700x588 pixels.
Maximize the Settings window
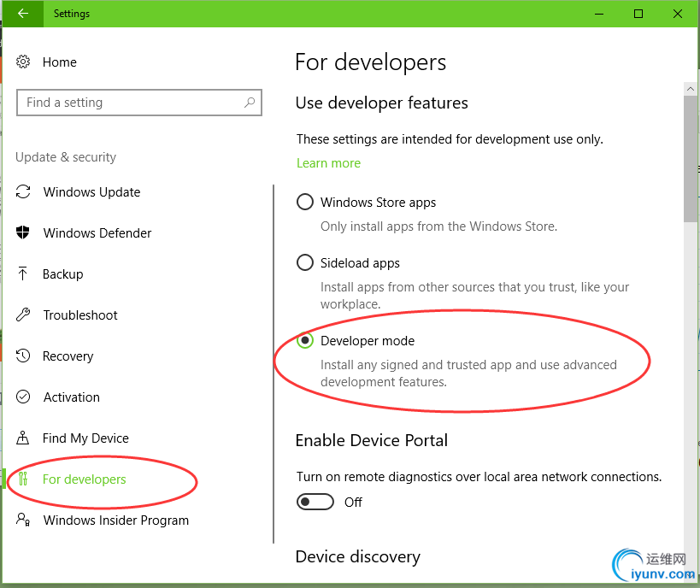638,14
